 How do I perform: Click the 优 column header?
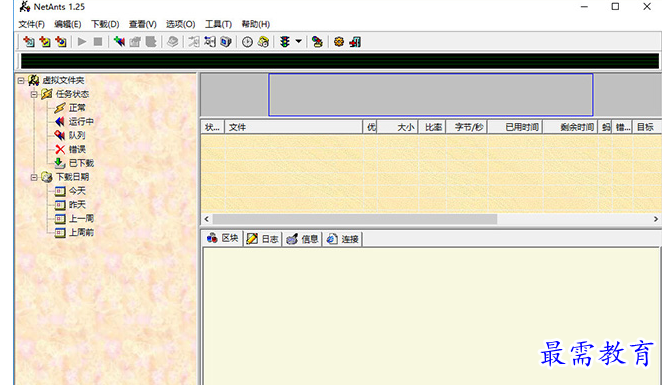pos(370,127)
